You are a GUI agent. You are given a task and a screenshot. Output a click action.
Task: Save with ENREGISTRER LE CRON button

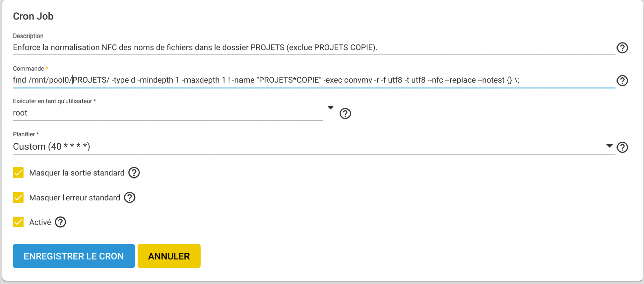[74, 256]
